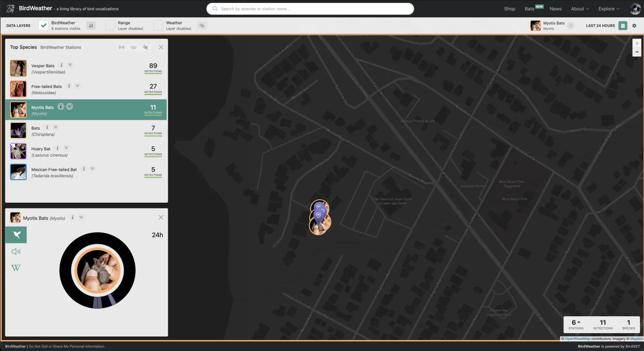Open the Bats NEW page
The image size is (644, 351).
[x=534, y=8]
